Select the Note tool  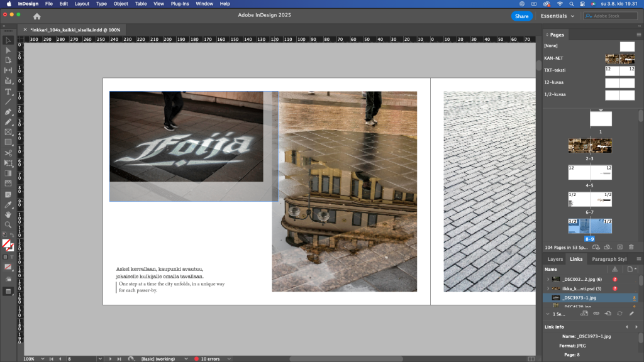[8, 194]
